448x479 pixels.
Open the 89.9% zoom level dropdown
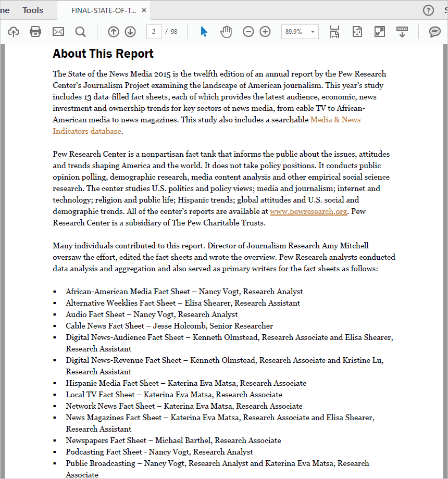[x=300, y=31]
